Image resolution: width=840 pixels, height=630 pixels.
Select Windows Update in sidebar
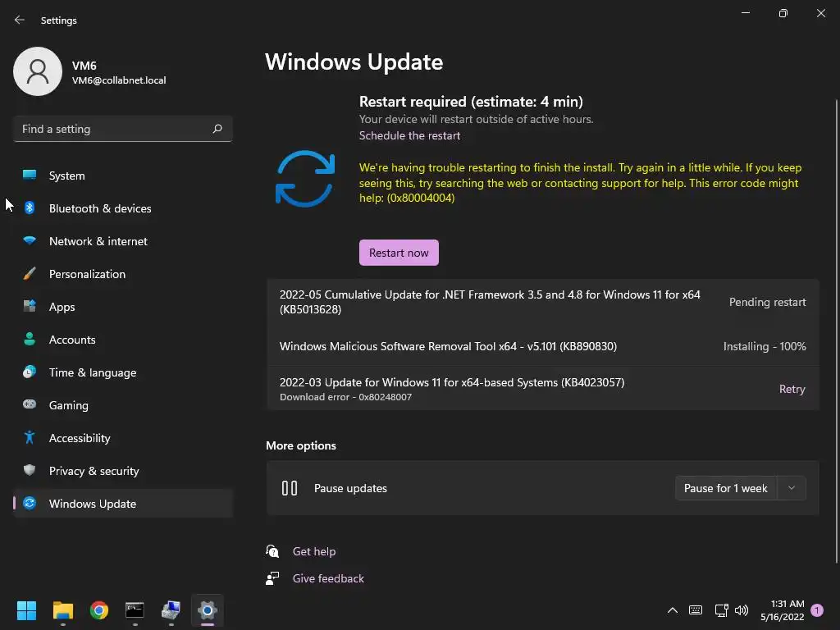[x=123, y=504]
